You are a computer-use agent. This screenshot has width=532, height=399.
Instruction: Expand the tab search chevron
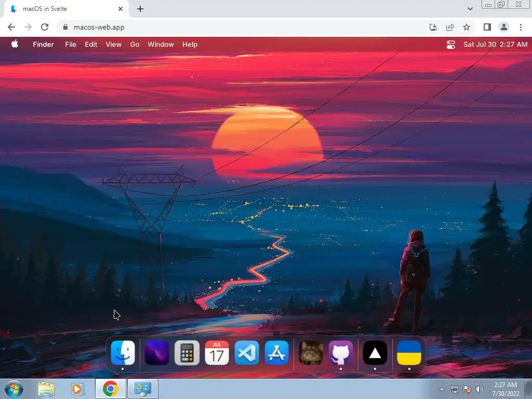tap(470, 9)
